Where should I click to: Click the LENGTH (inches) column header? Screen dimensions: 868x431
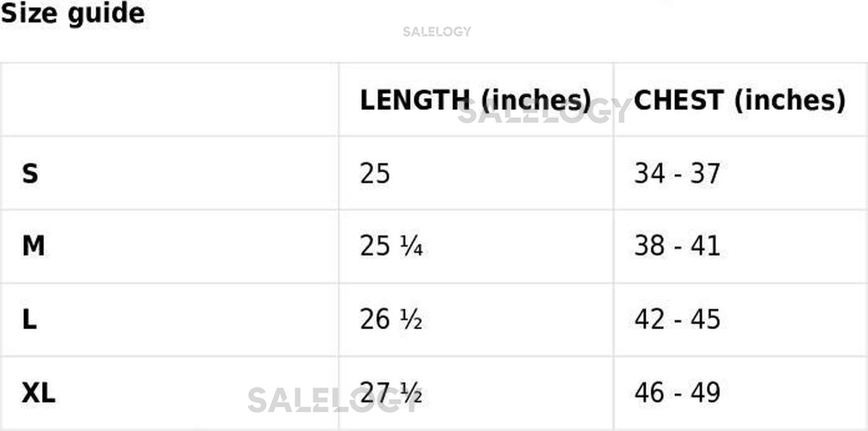click(475, 101)
